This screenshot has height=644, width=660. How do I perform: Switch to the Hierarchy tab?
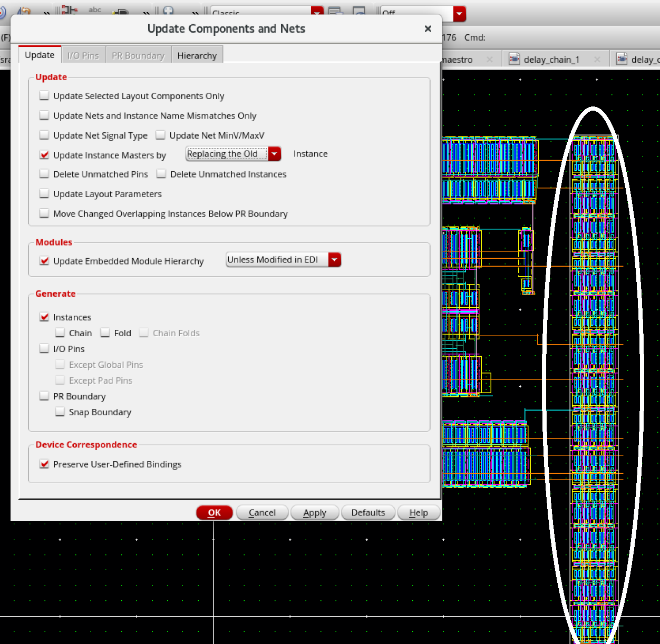tap(197, 55)
